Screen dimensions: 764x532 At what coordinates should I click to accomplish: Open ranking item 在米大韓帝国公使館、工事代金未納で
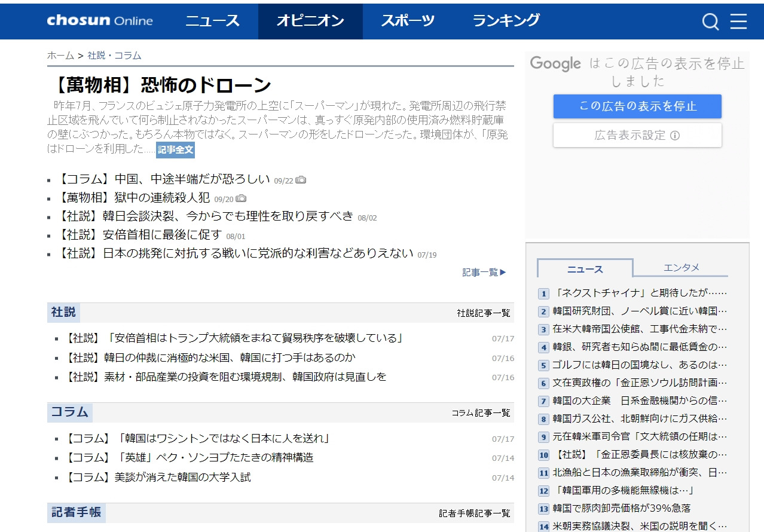pos(640,329)
